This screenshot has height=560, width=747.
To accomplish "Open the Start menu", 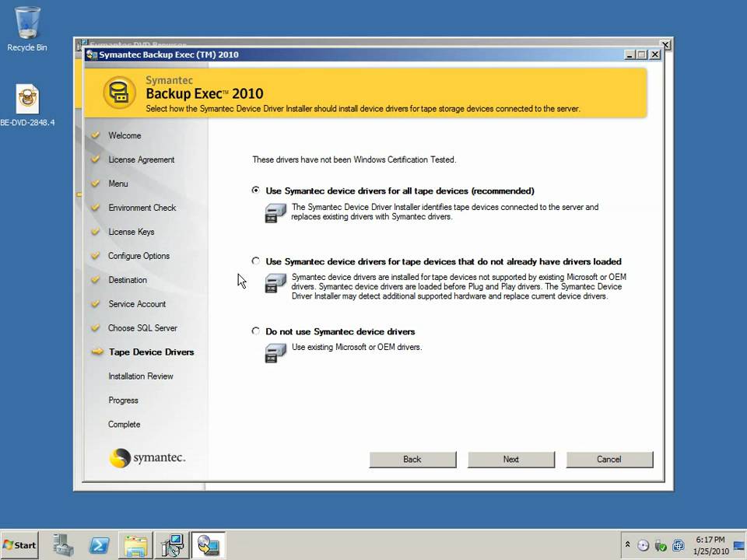I will (x=19, y=545).
